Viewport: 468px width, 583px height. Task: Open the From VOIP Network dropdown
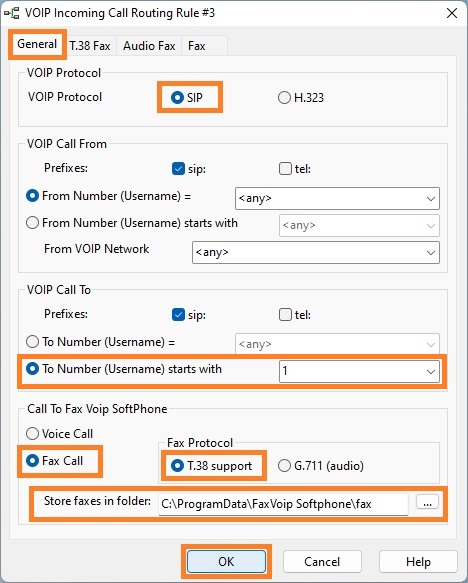[x=431, y=253]
